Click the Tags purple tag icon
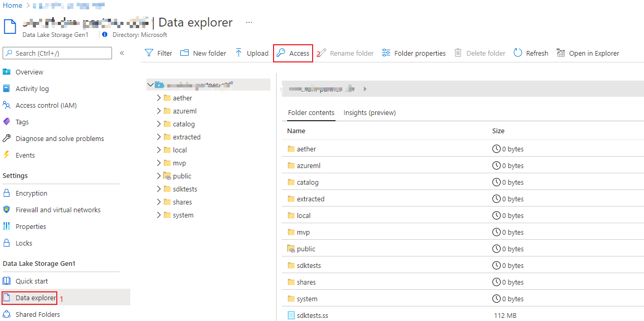Image resolution: width=644 pixels, height=321 pixels. [7, 122]
